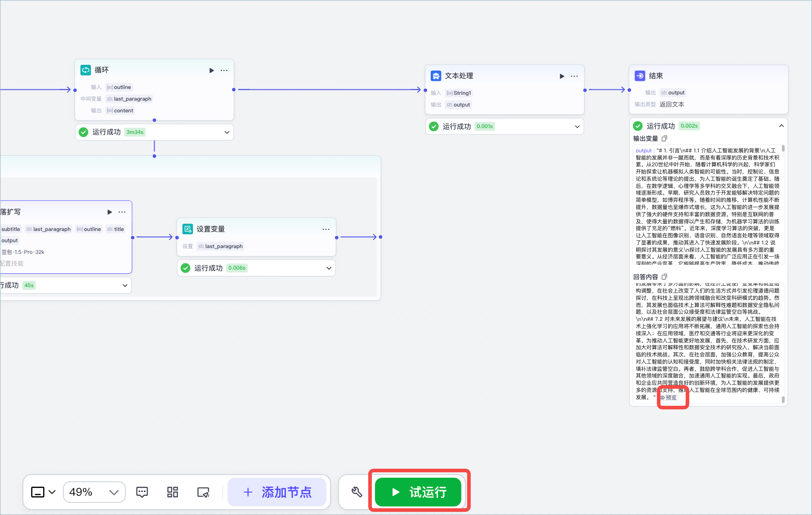
Task: Collapse the 结束 node run result
Action: (x=781, y=126)
